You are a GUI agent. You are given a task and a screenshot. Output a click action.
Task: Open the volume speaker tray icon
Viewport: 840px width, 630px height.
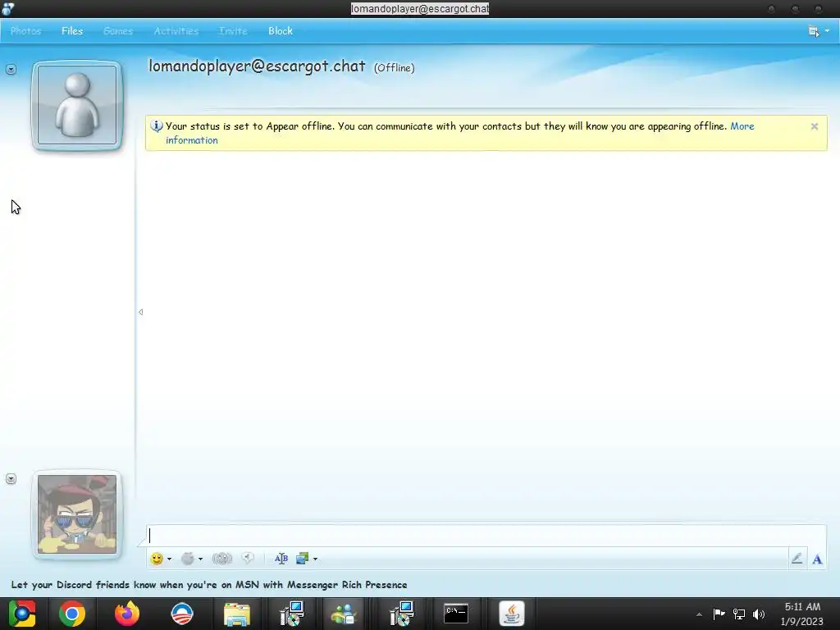759,614
